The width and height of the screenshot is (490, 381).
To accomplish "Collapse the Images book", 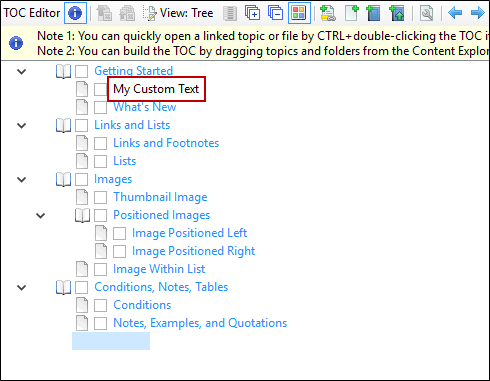I will 22,179.
